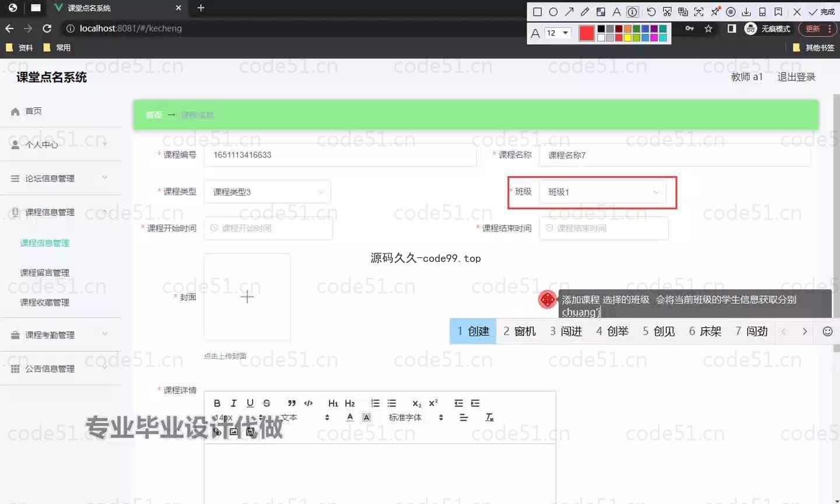The height and width of the screenshot is (504, 840).
Task: Choose the yellow color swatch
Action: 628,38
